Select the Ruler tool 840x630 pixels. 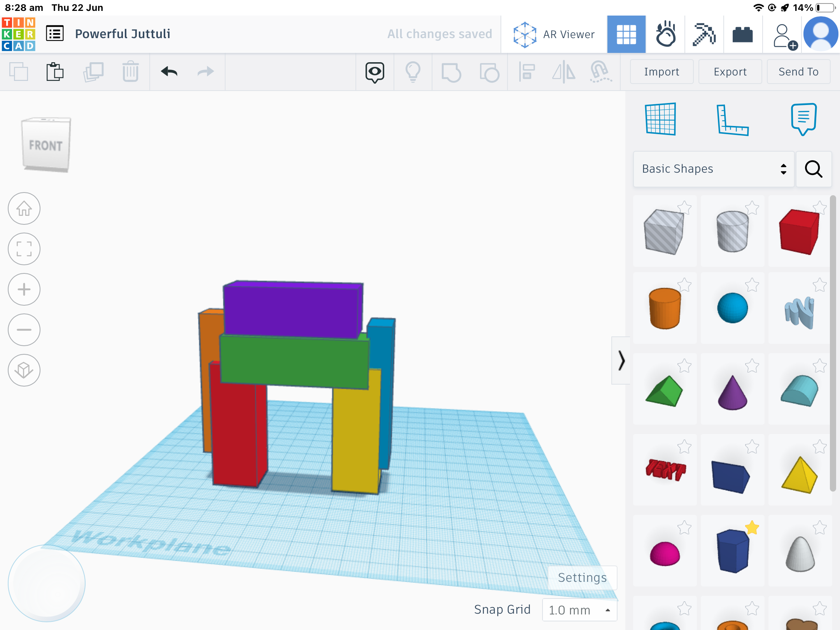(x=732, y=120)
